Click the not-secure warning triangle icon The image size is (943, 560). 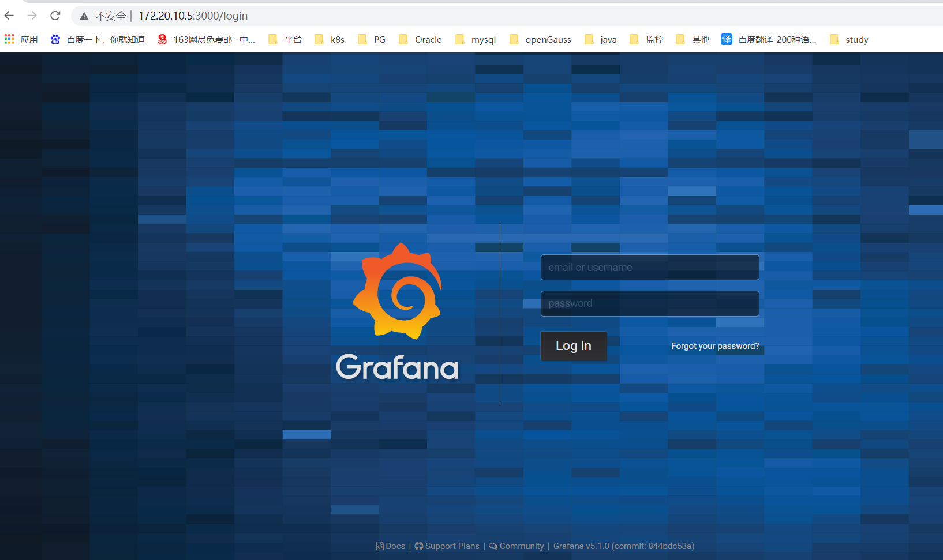(84, 16)
